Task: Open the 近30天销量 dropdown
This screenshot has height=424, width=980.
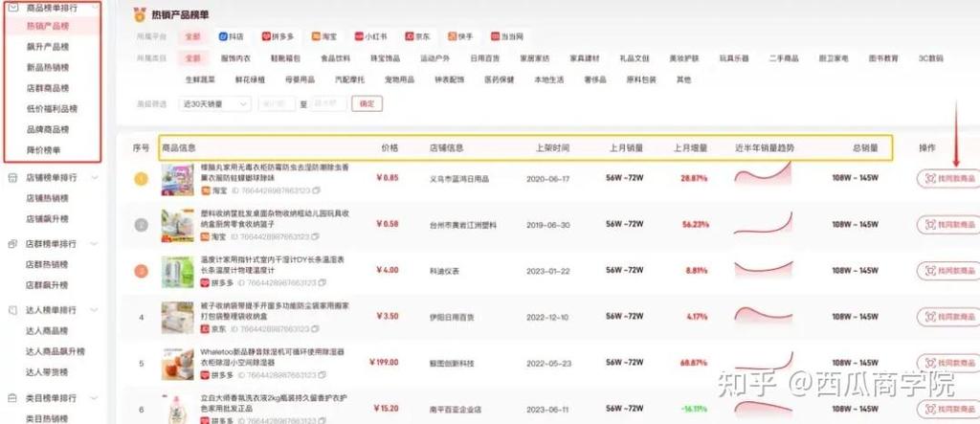Action: click(213, 103)
